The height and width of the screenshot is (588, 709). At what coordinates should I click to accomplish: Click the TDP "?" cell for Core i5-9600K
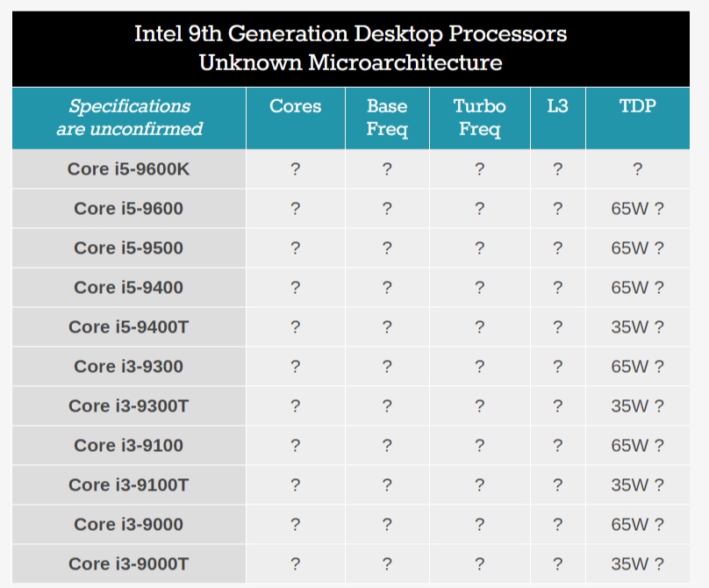tap(638, 169)
